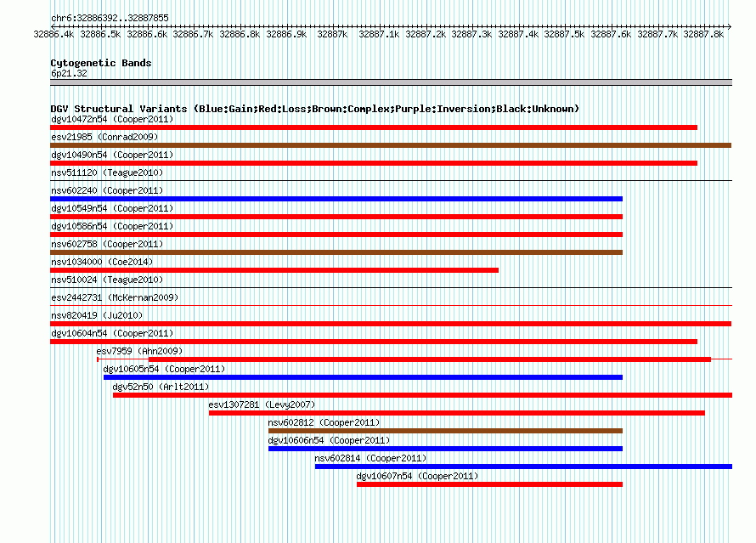The image size is (756, 543).
Task: Click the red loss bar for nsv1034000
Action: [x=274, y=270]
